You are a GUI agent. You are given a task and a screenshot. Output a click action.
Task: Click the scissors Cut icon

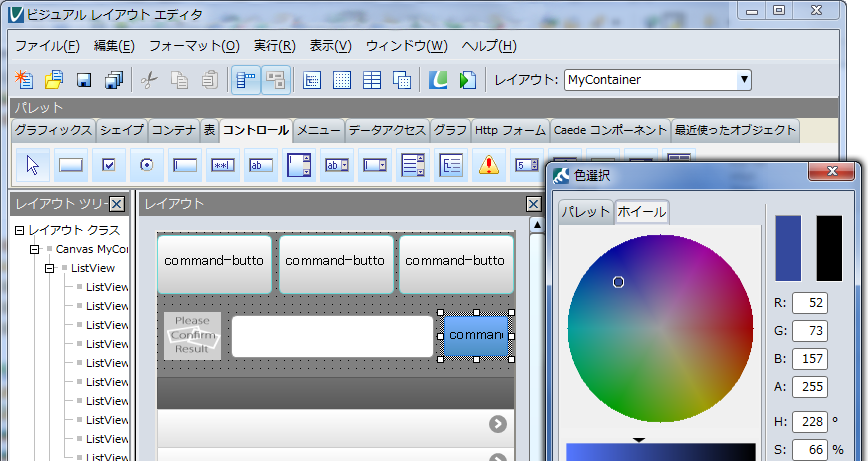(x=149, y=80)
